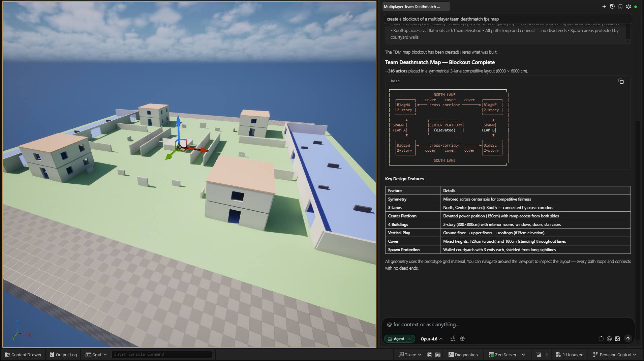Select the Multiplayer Team Deathmatch chat tab
The width and height of the screenshot is (644, 361).
tap(415, 6)
